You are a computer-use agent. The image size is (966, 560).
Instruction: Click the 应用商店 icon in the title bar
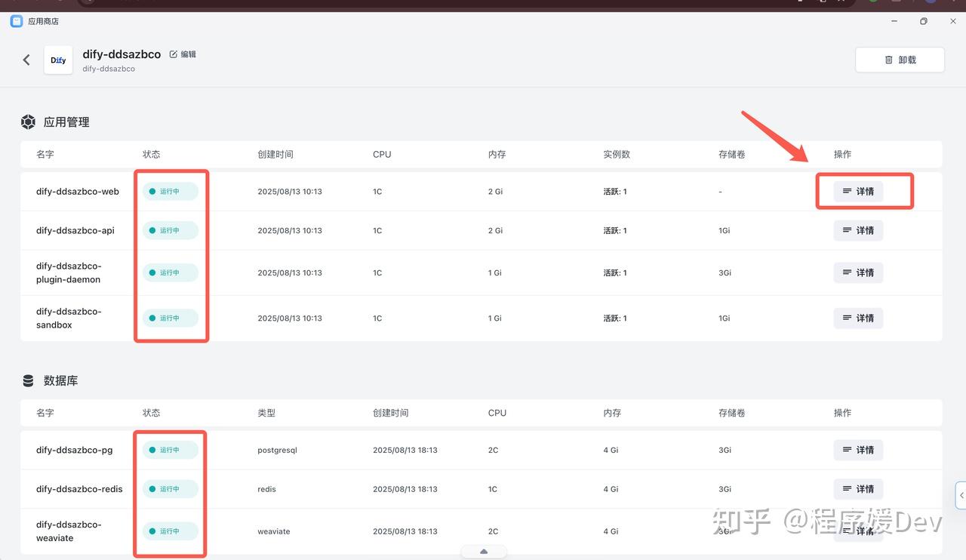pos(16,21)
